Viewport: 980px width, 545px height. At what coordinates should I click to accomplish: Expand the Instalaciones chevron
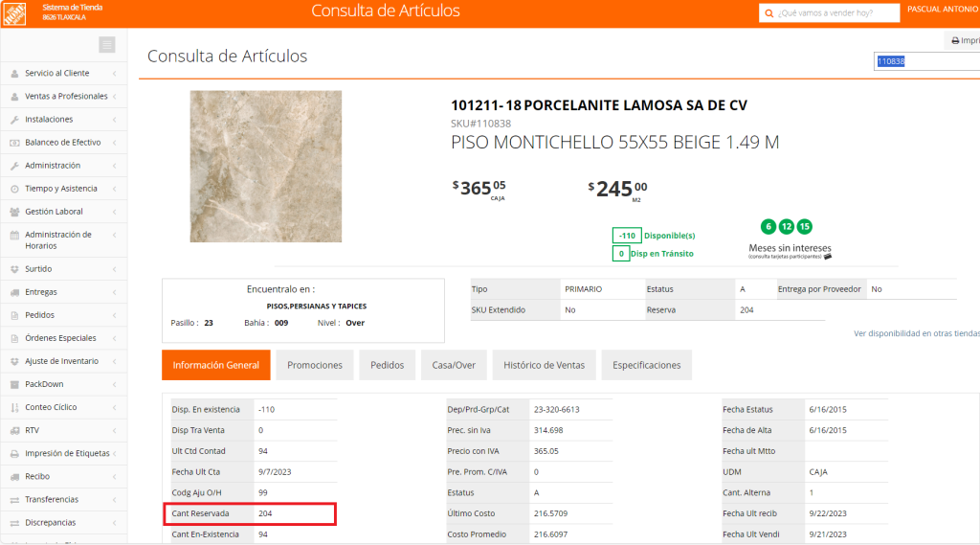pyautogui.click(x=115, y=120)
